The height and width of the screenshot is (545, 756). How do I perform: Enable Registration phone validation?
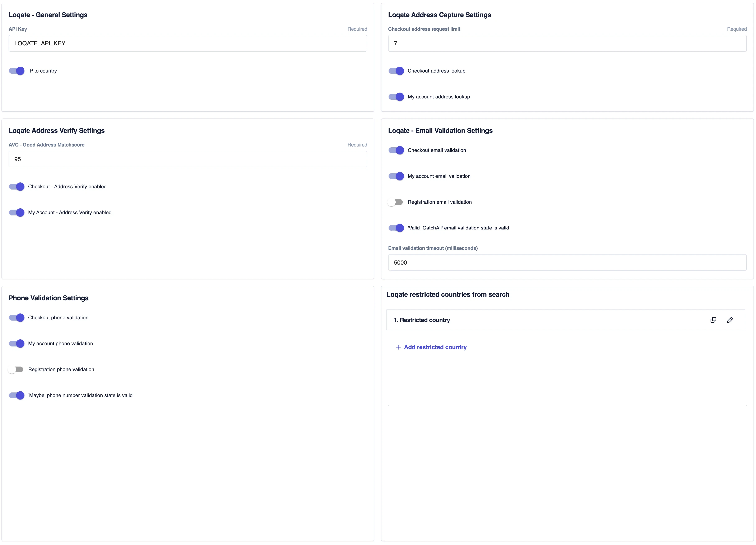tap(16, 369)
